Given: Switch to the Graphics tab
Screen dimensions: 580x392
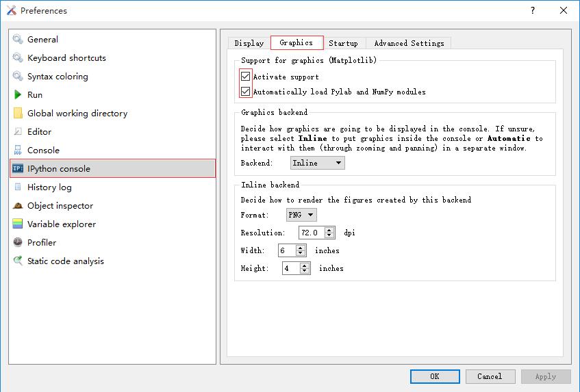Looking at the screenshot, I should [297, 42].
